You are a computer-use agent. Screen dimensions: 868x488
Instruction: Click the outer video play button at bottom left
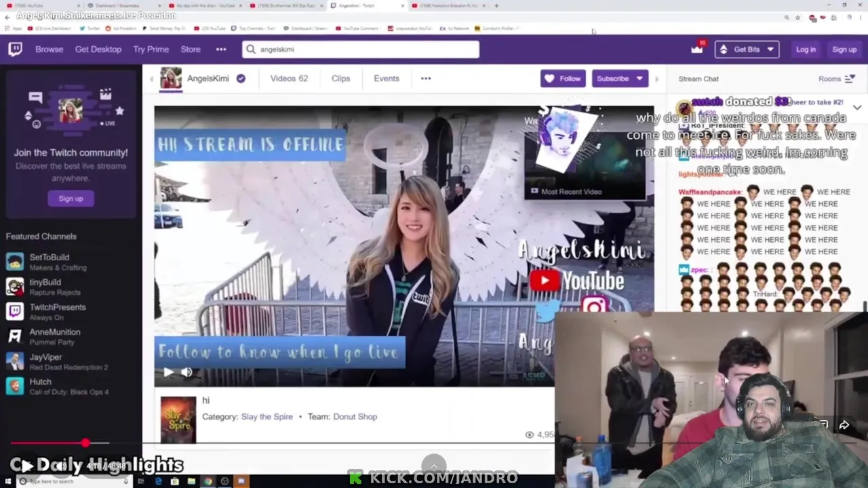[26, 465]
